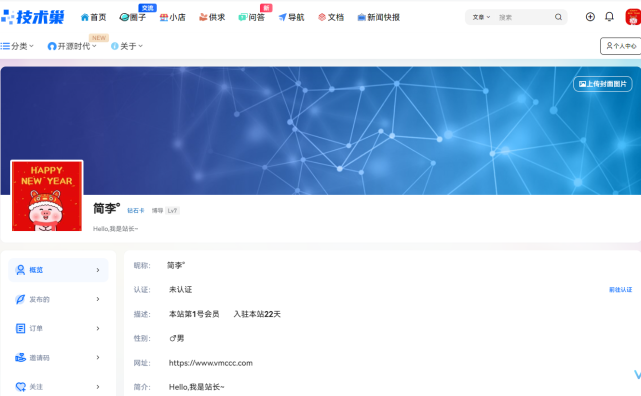
Task: Click the chevron arrow in 发布的 row
Action: click(x=98, y=299)
